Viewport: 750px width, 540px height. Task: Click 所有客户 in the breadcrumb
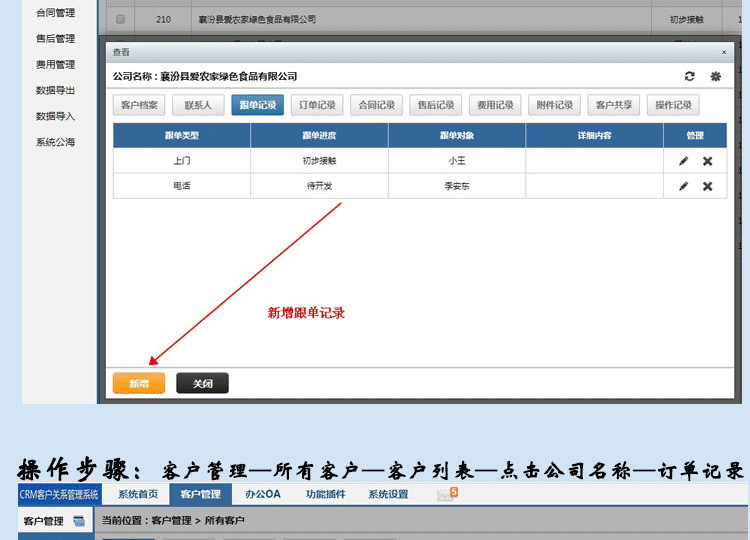(x=224, y=520)
